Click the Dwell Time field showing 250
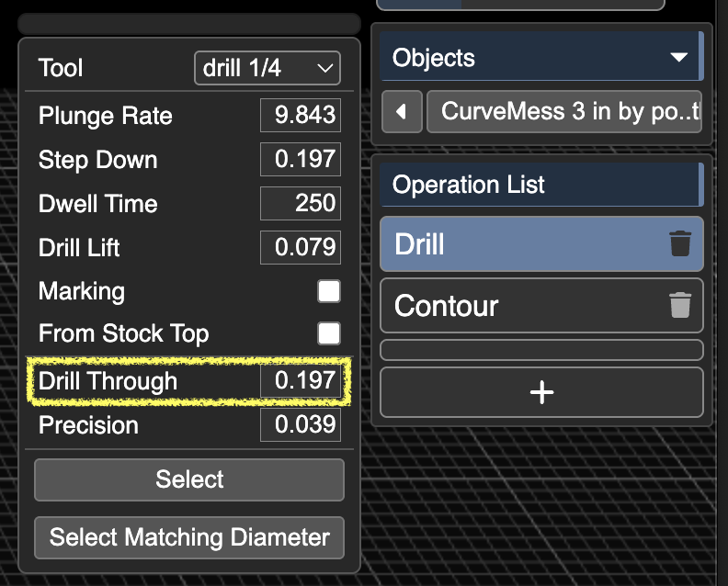The image size is (728, 586). [x=300, y=204]
